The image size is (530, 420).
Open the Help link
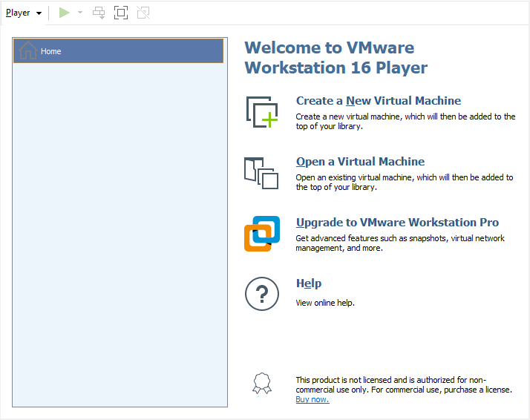[309, 283]
